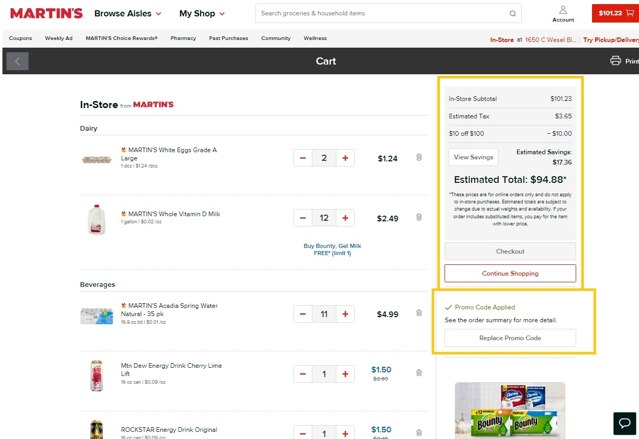Increase White Eggs quantity
The width and height of the screenshot is (639, 439).
coord(345,158)
